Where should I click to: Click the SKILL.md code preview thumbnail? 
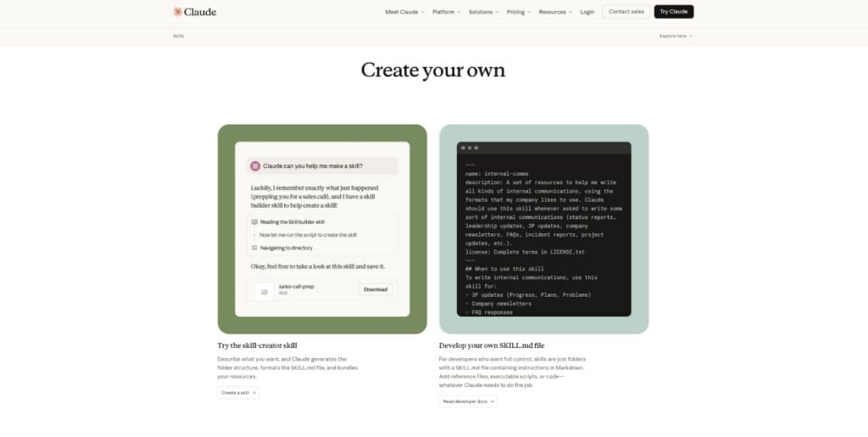(543, 229)
